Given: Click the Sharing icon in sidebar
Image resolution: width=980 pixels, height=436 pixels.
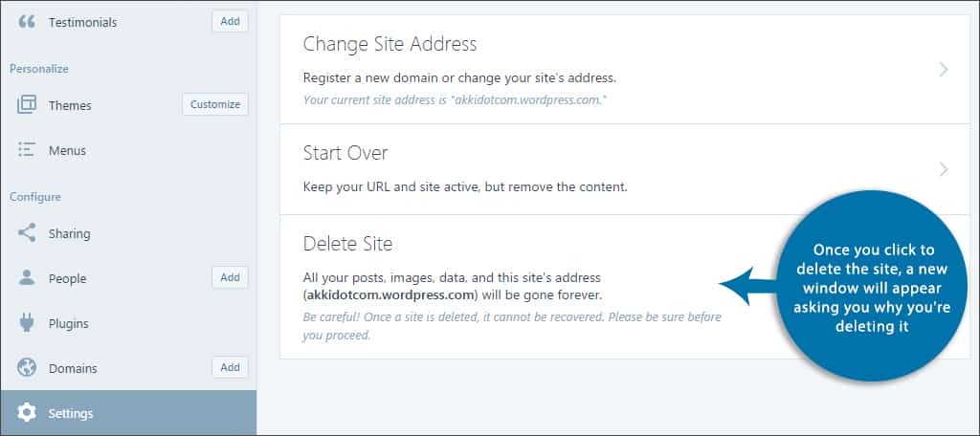Looking at the screenshot, I should click(26, 233).
